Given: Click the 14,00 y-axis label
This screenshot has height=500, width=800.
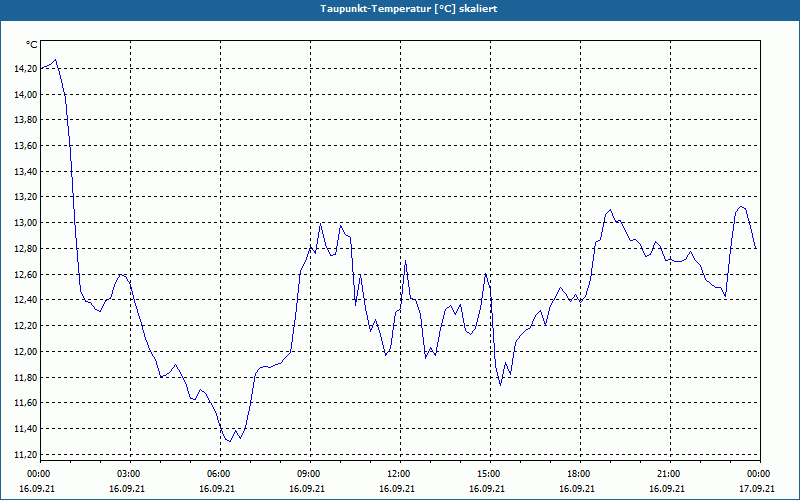Looking at the screenshot, I should coord(26,94).
